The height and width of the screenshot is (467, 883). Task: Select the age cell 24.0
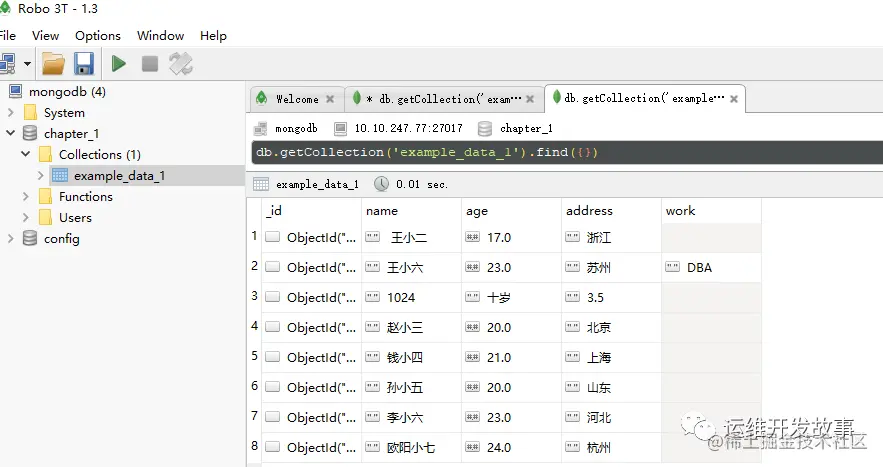tap(511, 447)
